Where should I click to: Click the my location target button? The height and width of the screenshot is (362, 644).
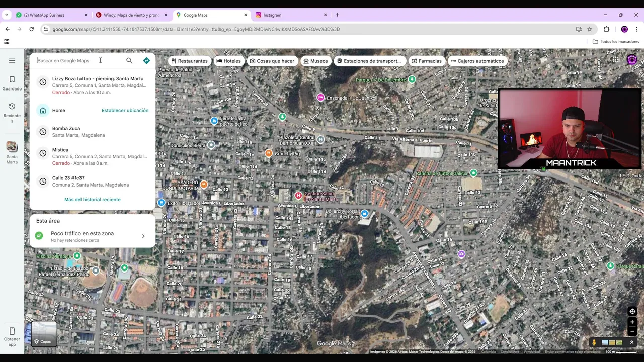point(632,312)
